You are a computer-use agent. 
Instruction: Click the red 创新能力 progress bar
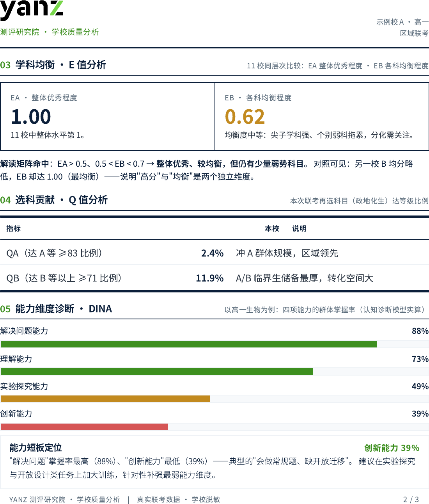click(84, 427)
